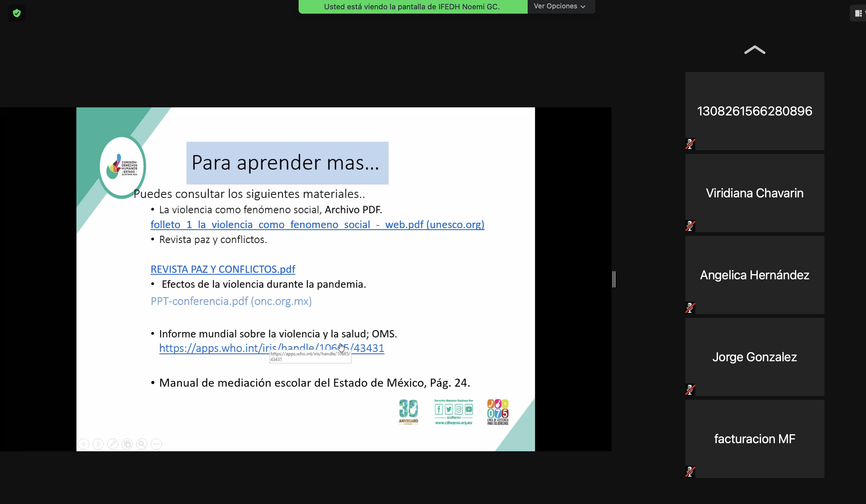Click the green screen-sharing notification banner

pos(413,7)
